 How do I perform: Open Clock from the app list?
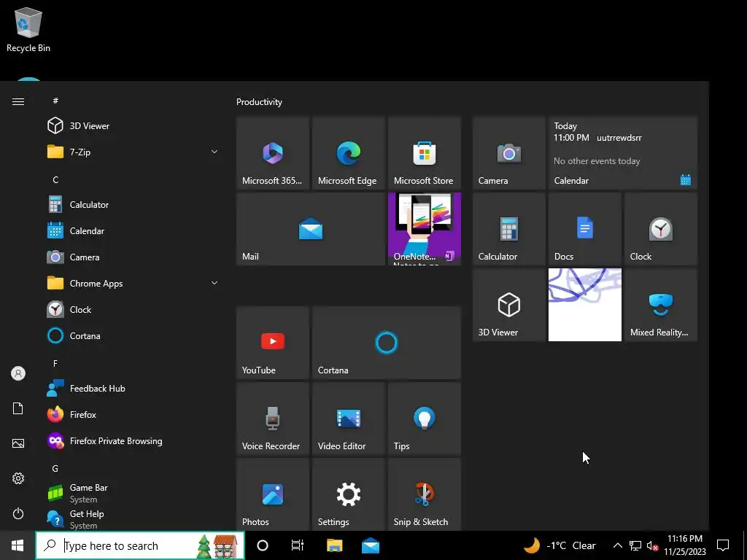point(133,309)
